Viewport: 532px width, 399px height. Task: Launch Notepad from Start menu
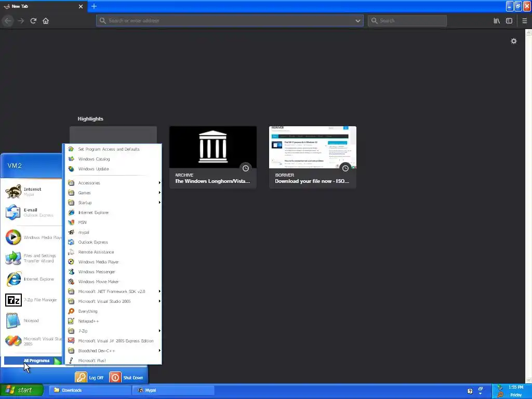(33, 321)
